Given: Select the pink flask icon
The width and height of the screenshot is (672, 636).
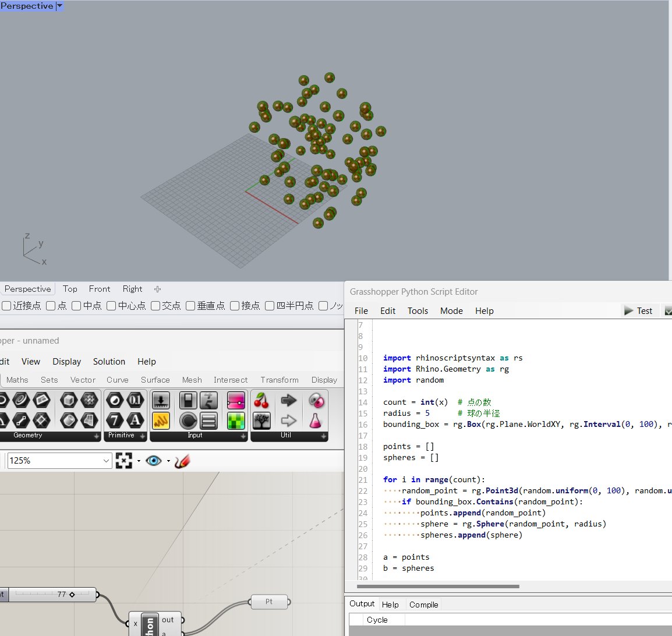Looking at the screenshot, I should point(316,421).
